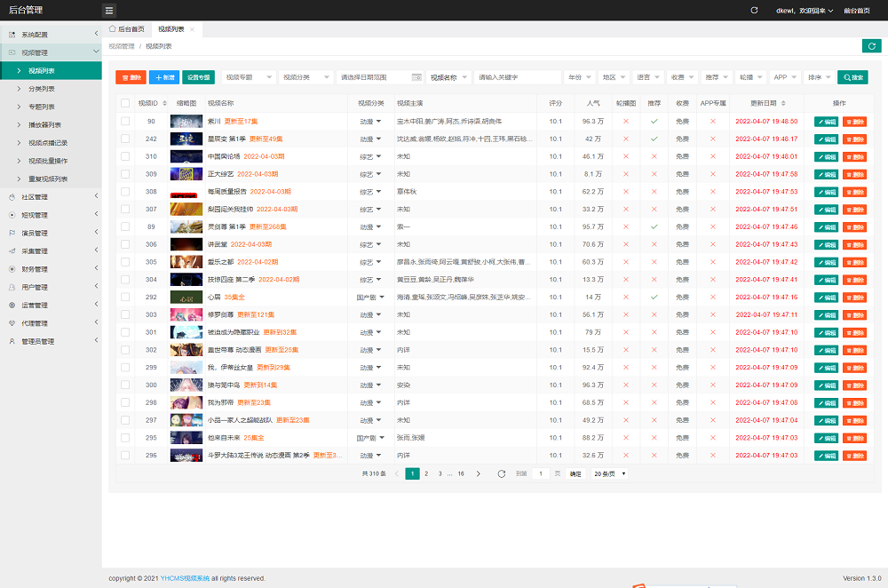Click the 演员管理 sidebar icon
Image resolution: width=888 pixels, height=588 pixels.
click(x=12, y=233)
